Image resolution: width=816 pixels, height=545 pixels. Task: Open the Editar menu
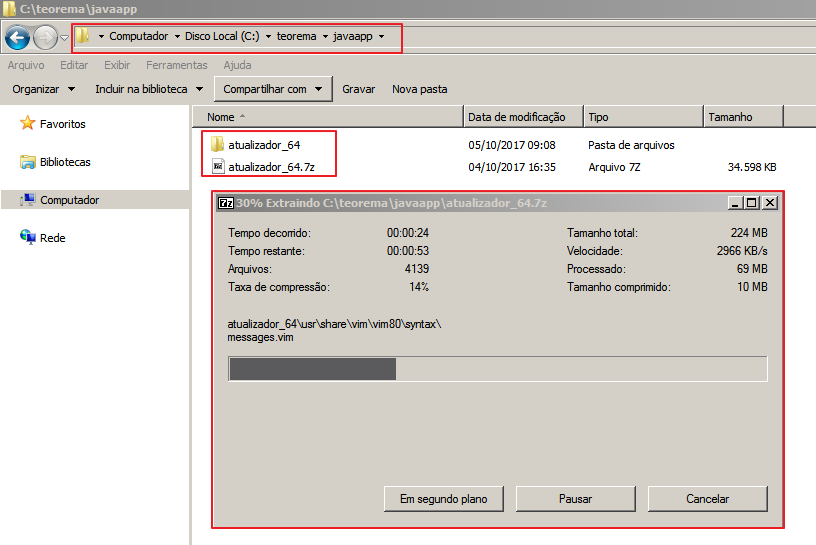74,65
